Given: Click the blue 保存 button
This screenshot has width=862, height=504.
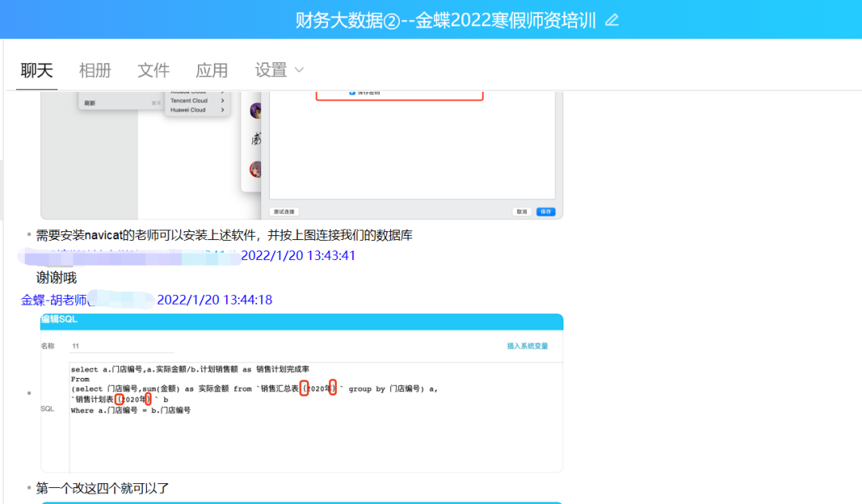Looking at the screenshot, I should coord(546,212).
